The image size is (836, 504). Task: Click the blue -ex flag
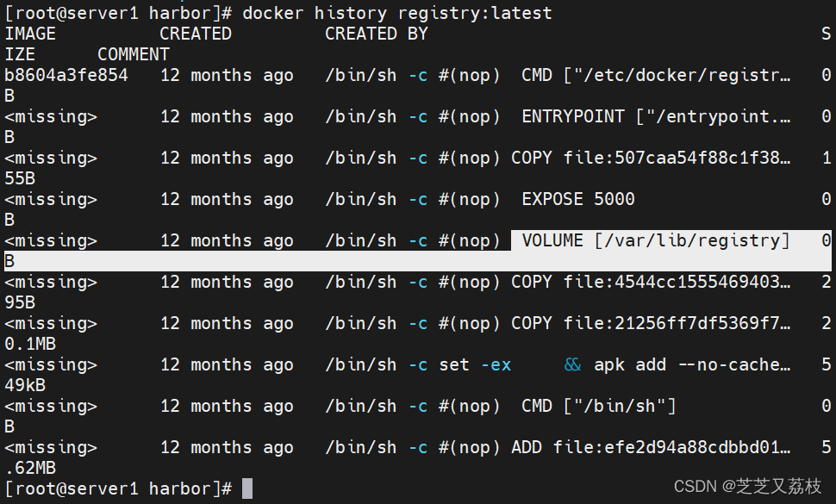pos(496,365)
